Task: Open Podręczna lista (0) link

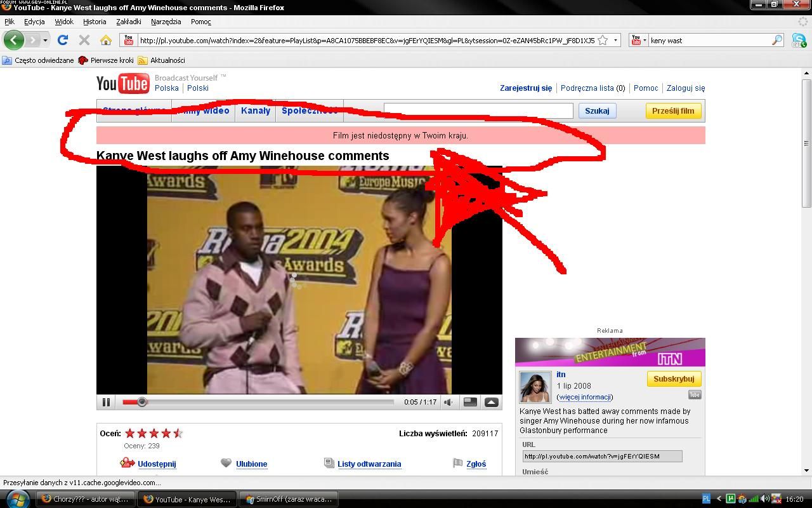Action: tap(593, 88)
